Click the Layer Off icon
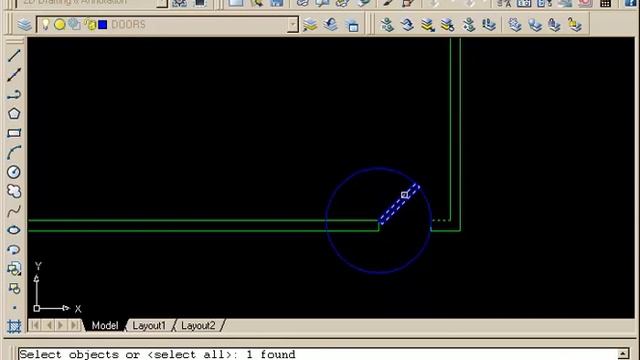640x360 pixels. pyautogui.click(x=535, y=25)
